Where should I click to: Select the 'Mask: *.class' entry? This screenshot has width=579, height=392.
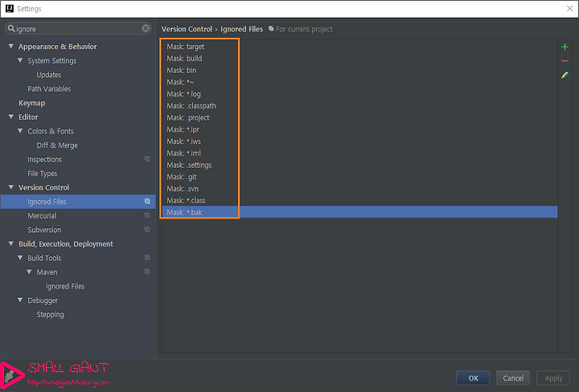pos(359,200)
